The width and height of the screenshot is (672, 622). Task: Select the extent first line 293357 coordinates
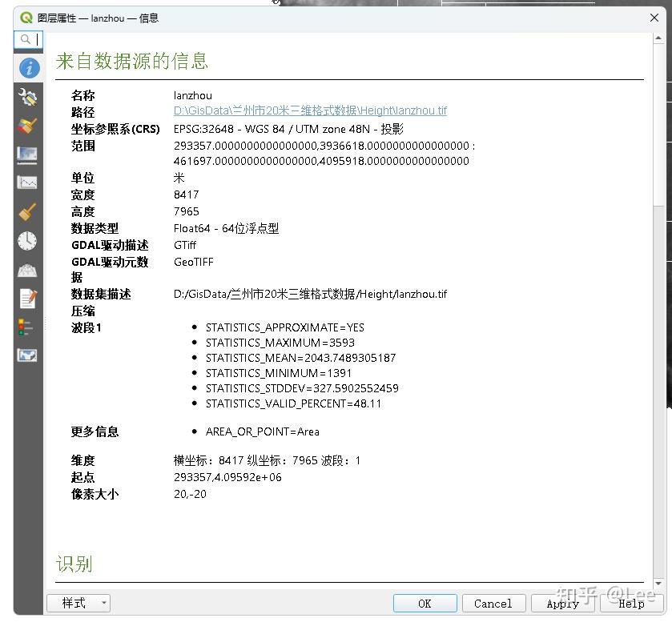[x=324, y=146]
